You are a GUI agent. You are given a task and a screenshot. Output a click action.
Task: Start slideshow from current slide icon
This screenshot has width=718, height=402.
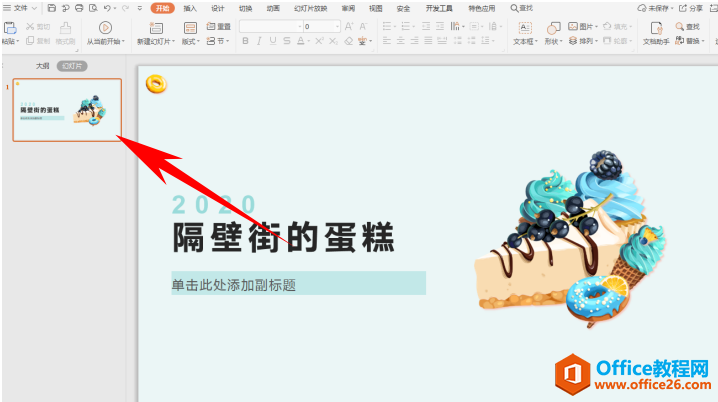[x=105, y=28]
